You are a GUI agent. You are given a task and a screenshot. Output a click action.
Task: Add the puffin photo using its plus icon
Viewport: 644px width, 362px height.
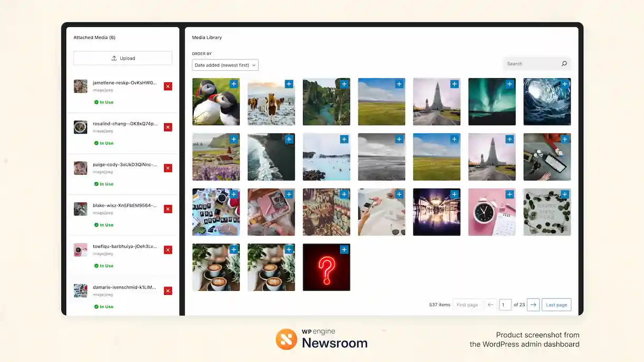[233, 84]
